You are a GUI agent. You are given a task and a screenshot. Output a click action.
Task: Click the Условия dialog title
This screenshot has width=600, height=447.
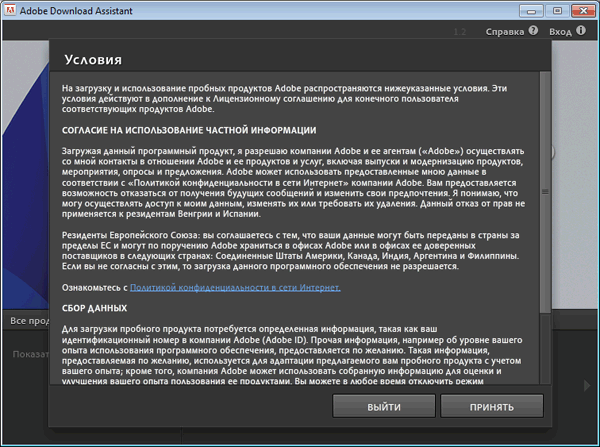(x=93, y=60)
